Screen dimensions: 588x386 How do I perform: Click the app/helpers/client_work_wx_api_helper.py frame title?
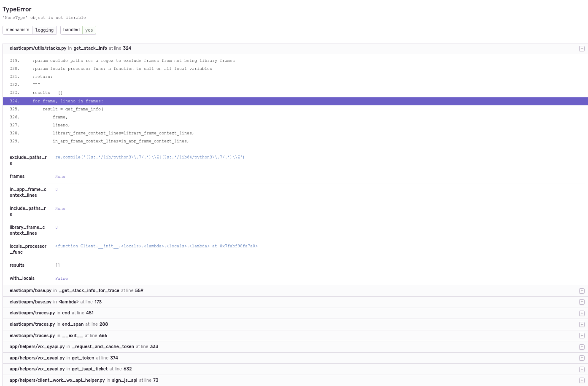coord(57,380)
